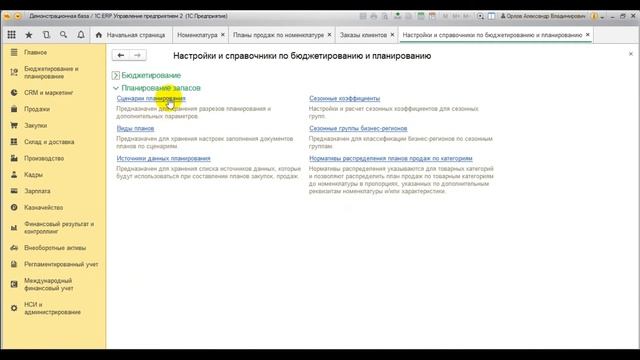
Task: Click the Главное section icon
Action: click(x=14, y=52)
